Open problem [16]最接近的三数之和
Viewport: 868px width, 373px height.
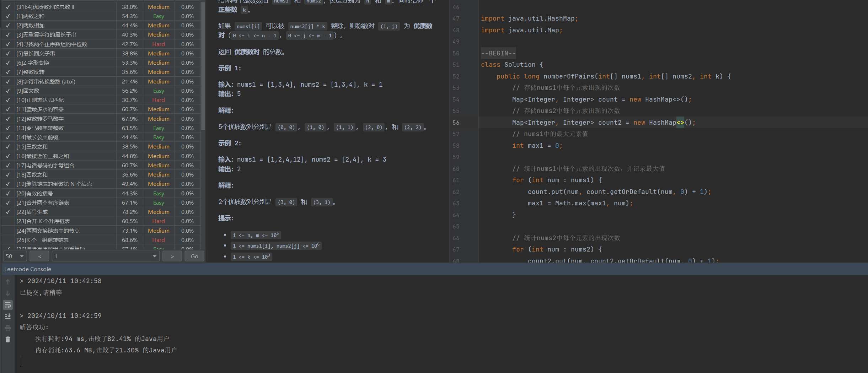point(43,156)
